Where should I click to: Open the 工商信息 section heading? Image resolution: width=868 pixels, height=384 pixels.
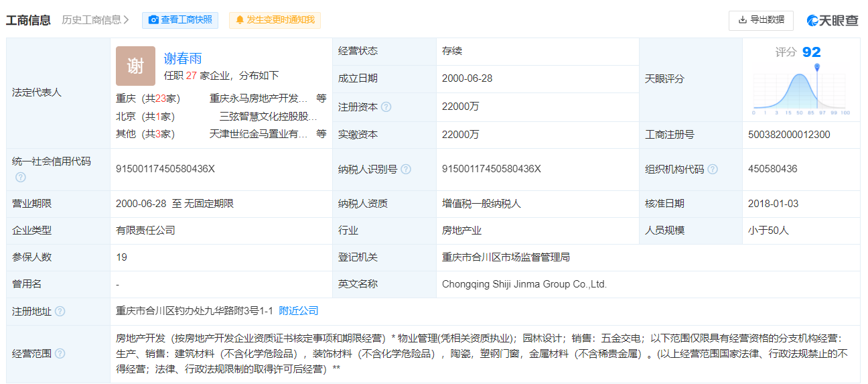point(28,20)
